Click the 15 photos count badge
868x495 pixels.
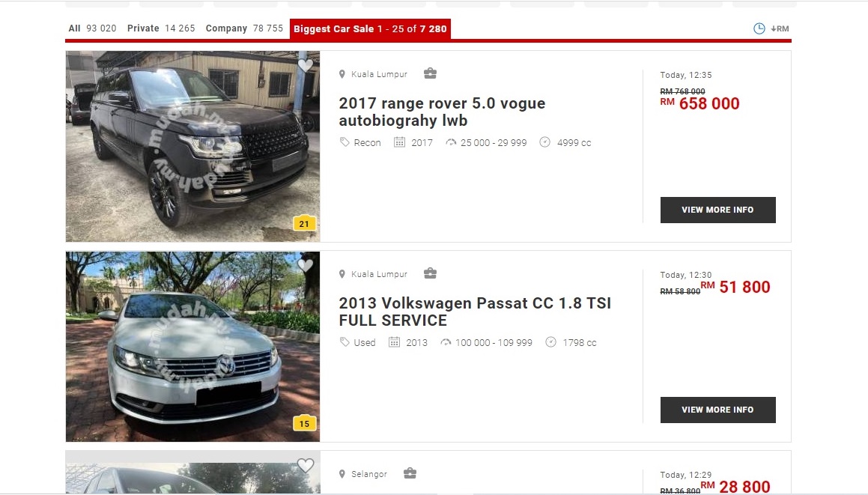[x=304, y=424]
